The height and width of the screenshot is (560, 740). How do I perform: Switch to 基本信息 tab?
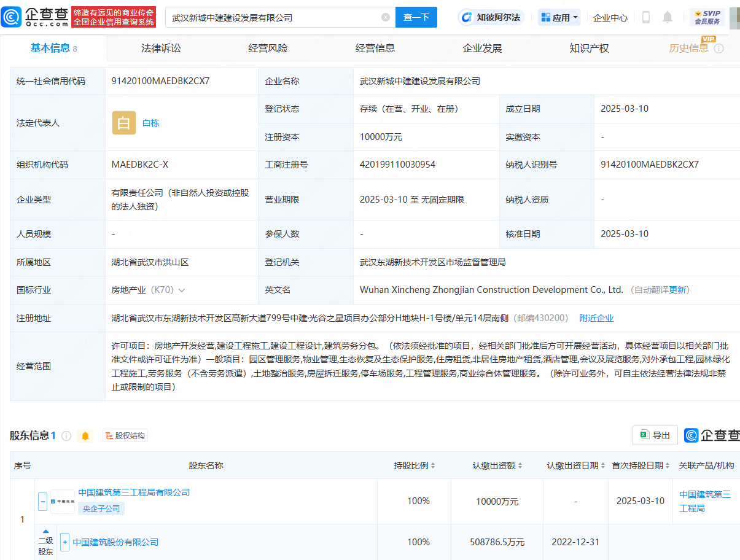click(x=54, y=48)
